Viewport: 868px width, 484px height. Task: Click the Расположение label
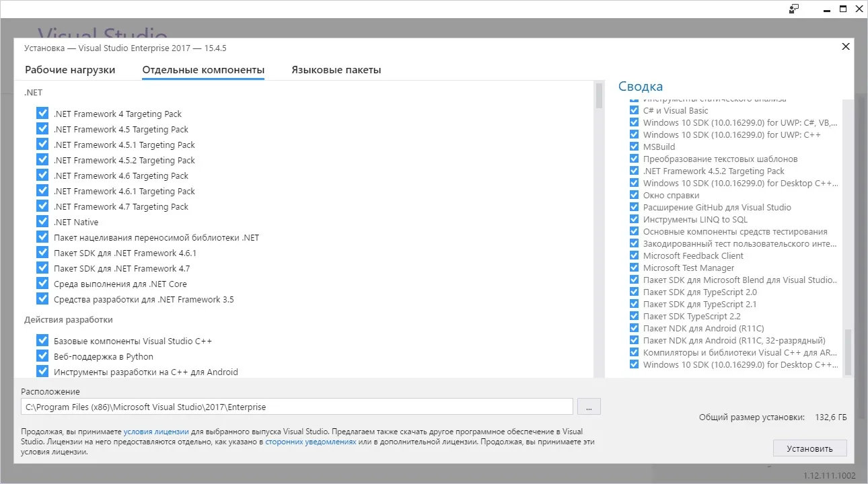pyautogui.click(x=50, y=391)
